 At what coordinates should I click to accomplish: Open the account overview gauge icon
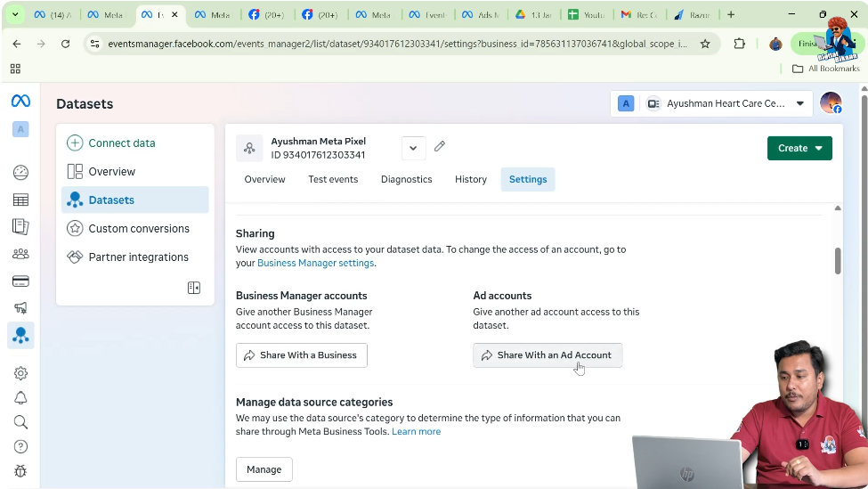pos(20,173)
